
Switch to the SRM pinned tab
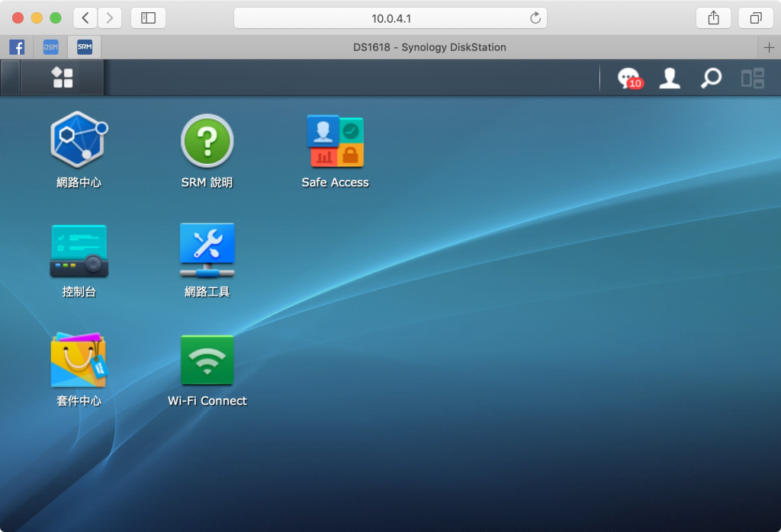click(85, 47)
